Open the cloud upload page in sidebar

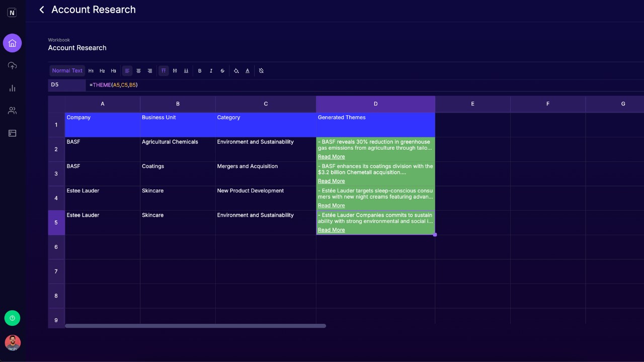[13, 66]
